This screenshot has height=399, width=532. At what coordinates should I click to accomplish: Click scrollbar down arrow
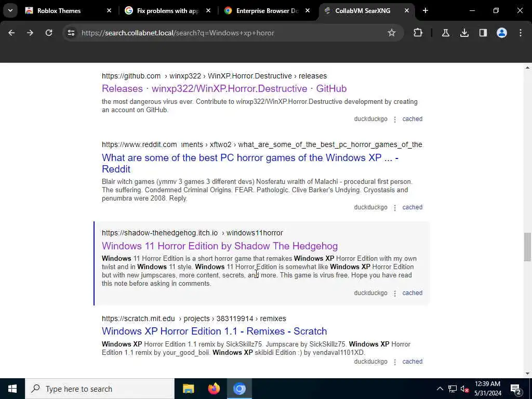coord(527,374)
